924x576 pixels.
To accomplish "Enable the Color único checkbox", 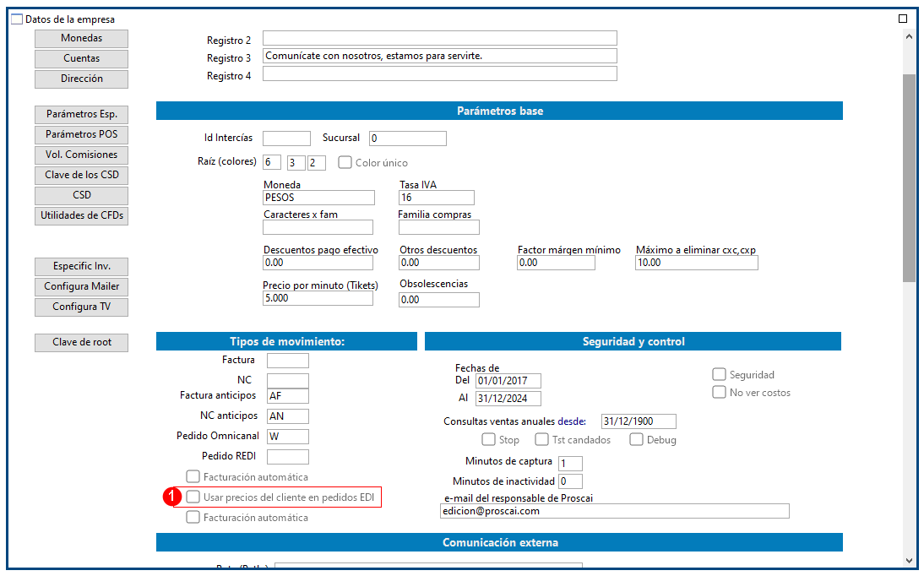I will 345,162.
